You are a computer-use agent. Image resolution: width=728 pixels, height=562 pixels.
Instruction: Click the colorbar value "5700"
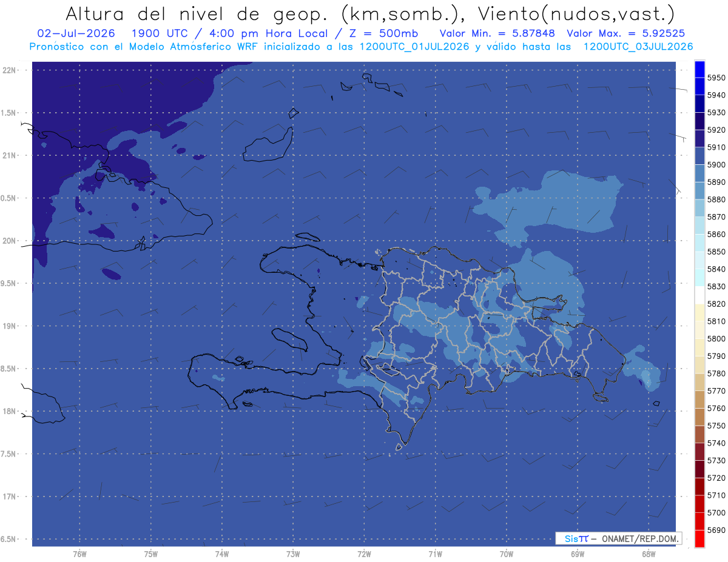[x=716, y=512]
